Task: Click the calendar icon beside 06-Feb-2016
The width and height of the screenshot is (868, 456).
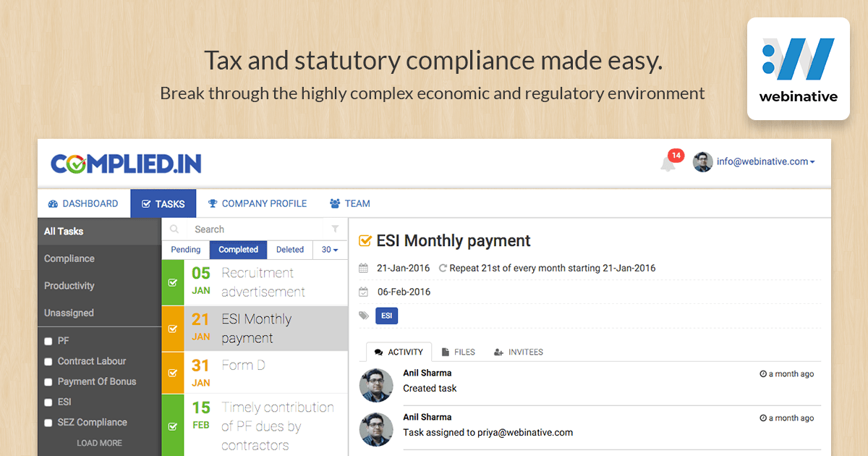Action: click(363, 292)
